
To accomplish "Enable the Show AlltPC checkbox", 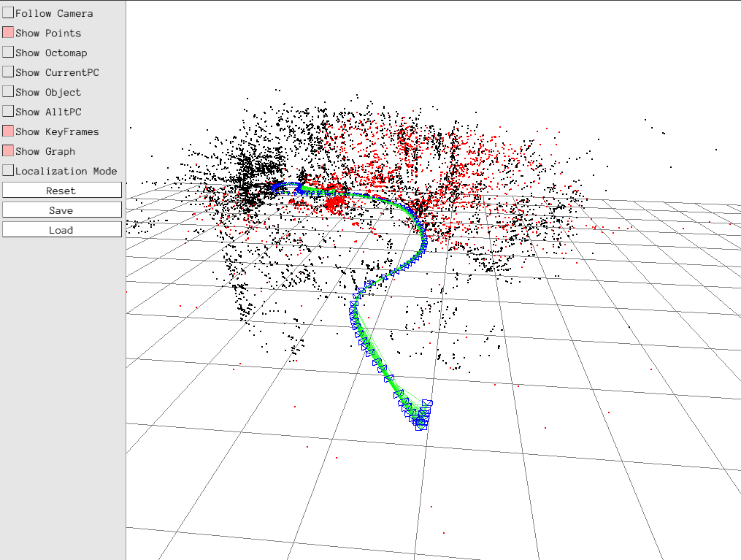I will click(8, 112).
